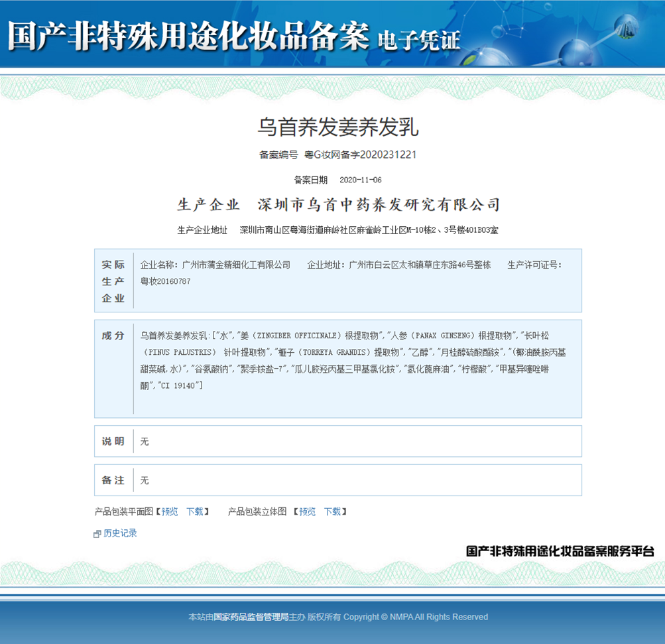
Task: Click the 国产非特殊用途化妆品备案服务平台 footer title
Action: point(560,551)
